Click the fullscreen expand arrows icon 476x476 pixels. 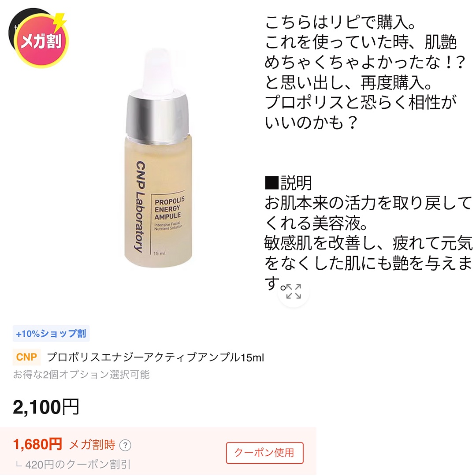[293, 291]
